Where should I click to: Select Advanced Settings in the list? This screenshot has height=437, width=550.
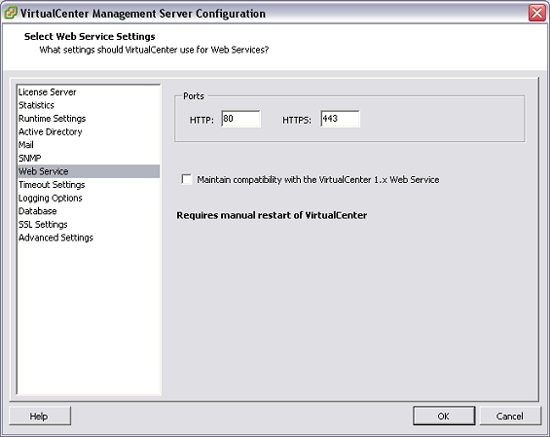pos(56,237)
